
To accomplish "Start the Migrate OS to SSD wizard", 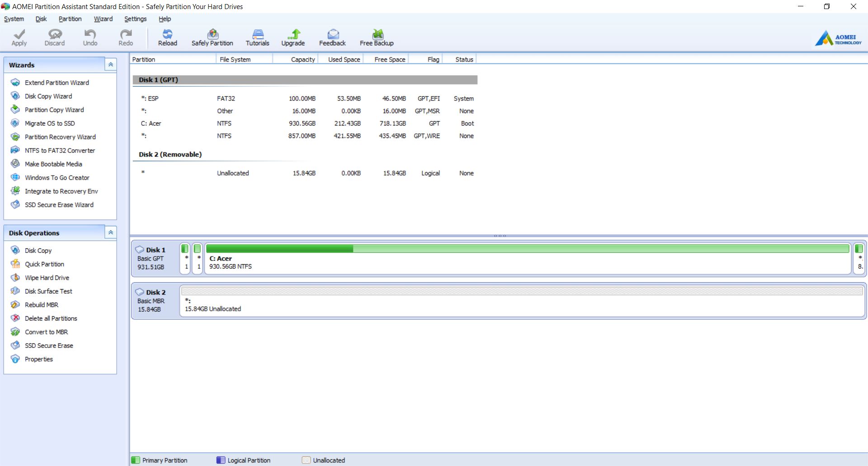I will (50, 124).
